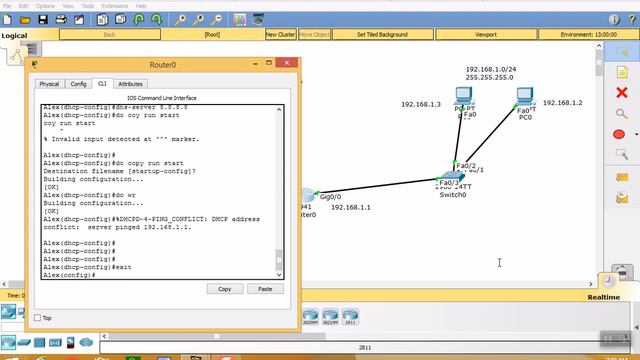
Task: Click the CLI scroll down arrow
Action: coord(279,275)
